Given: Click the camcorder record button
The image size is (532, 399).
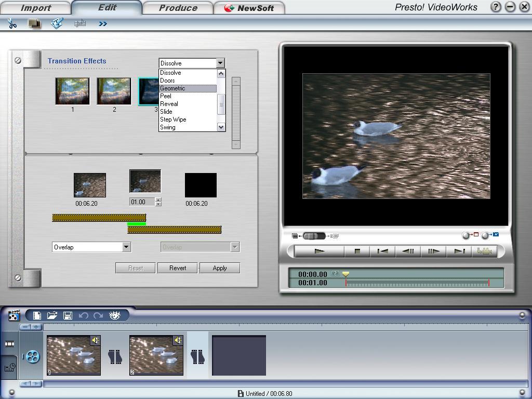Looking at the screenshot, I should click(485, 251).
